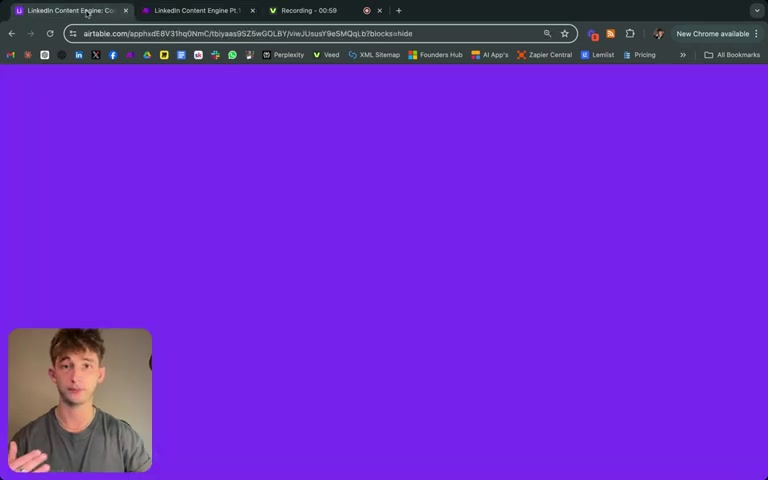Close the Recording tab
The height and width of the screenshot is (480, 768).
click(380, 11)
